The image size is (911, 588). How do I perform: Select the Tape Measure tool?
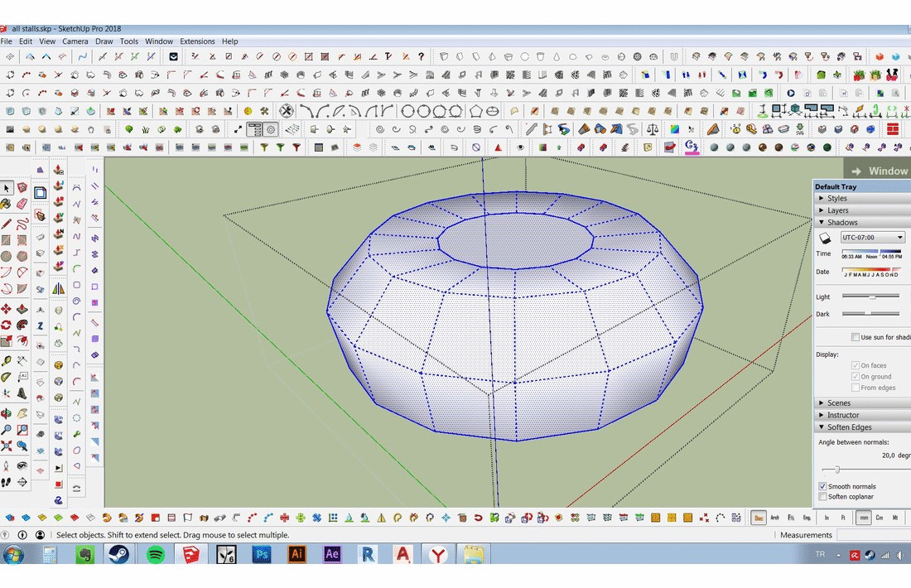tap(7, 361)
